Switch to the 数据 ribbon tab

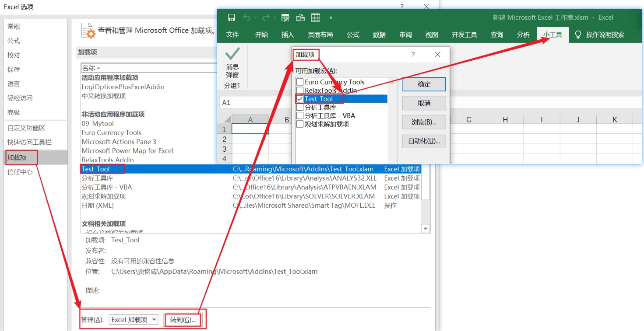point(379,35)
